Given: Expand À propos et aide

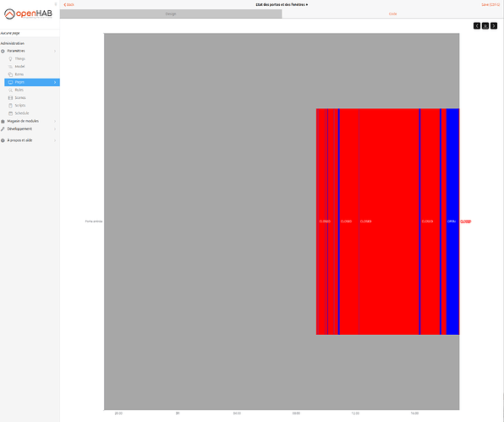Looking at the screenshot, I should pyautogui.click(x=30, y=140).
